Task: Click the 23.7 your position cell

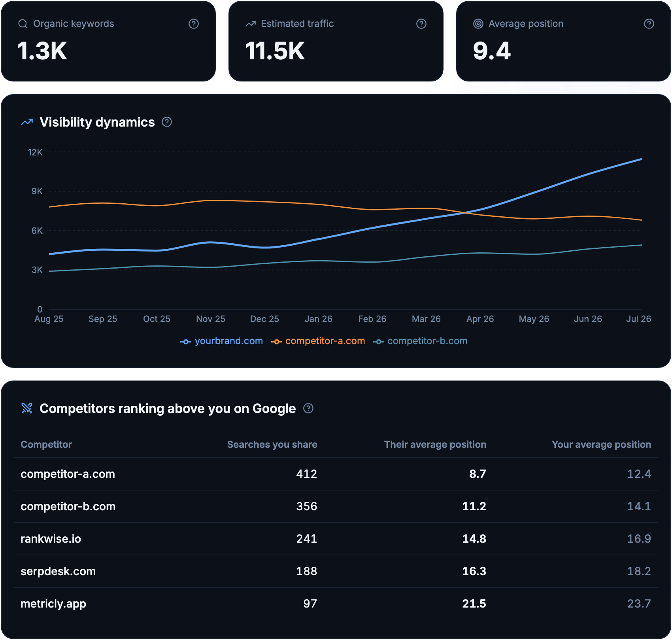Action: [639, 604]
